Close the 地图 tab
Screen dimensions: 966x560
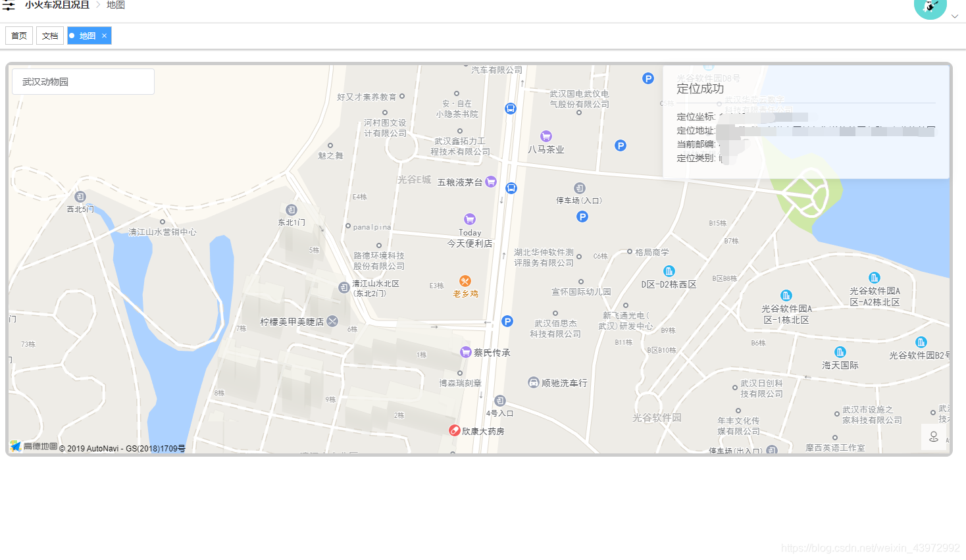coord(104,36)
